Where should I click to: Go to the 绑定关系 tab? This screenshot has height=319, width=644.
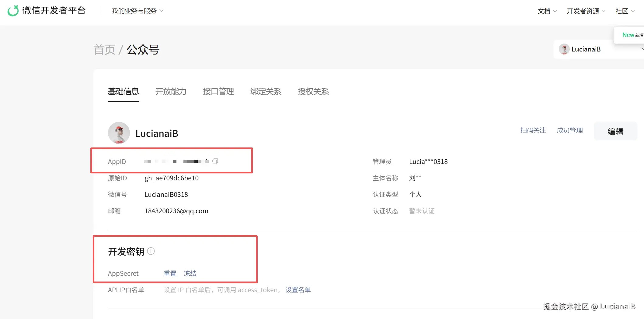point(266,91)
